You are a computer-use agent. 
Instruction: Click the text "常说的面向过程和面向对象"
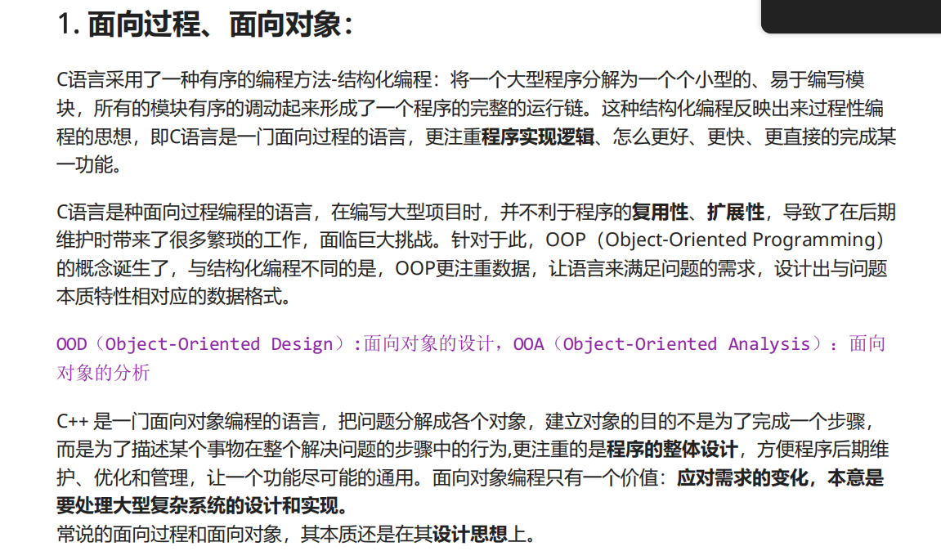coord(169,534)
